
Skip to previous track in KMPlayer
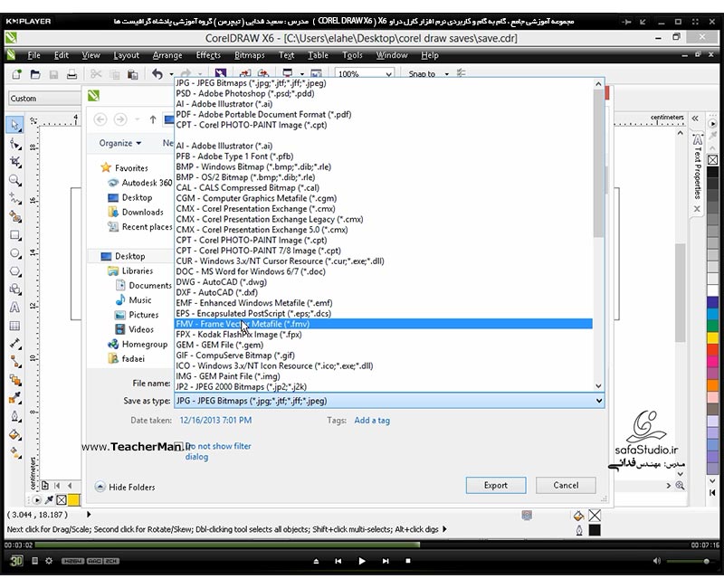click(x=338, y=561)
